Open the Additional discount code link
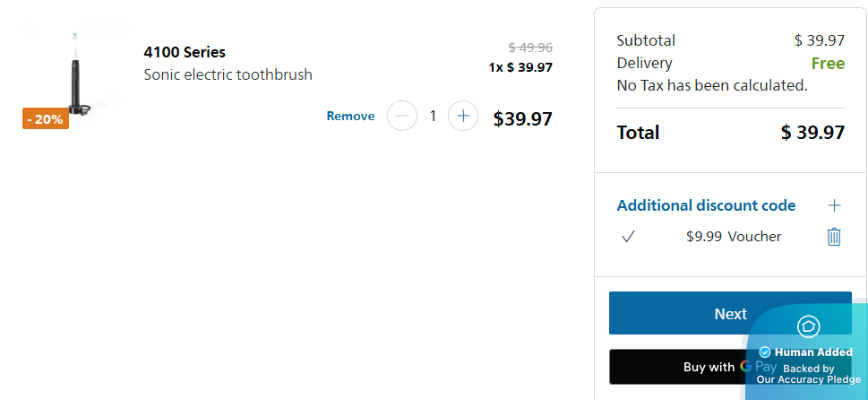 point(706,205)
